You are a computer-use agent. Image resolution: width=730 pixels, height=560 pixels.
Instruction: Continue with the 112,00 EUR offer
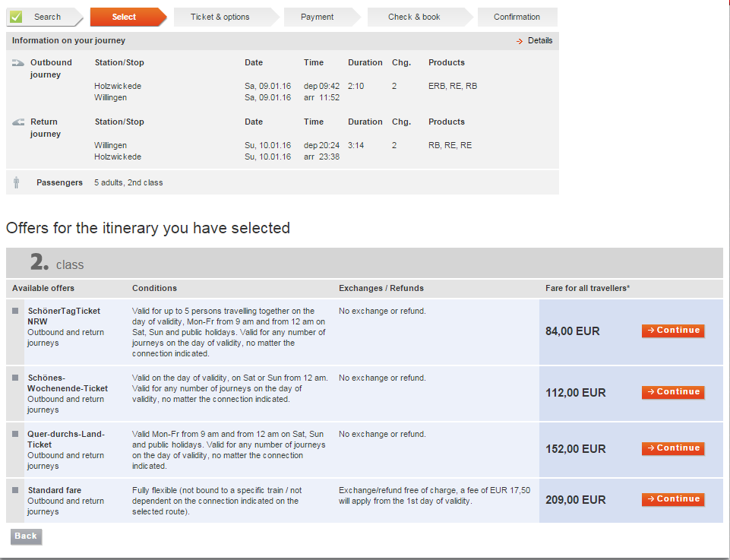(x=673, y=392)
